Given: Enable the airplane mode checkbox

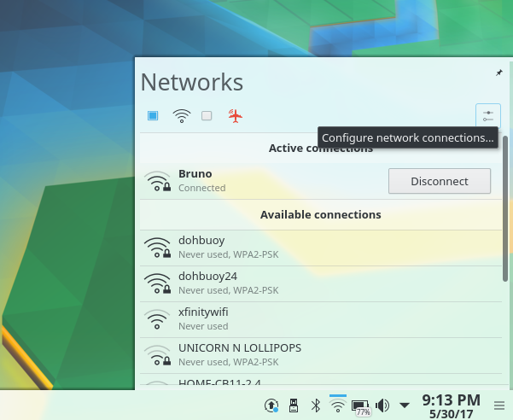Looking at the screenshot, I should (x=207, y=116).
